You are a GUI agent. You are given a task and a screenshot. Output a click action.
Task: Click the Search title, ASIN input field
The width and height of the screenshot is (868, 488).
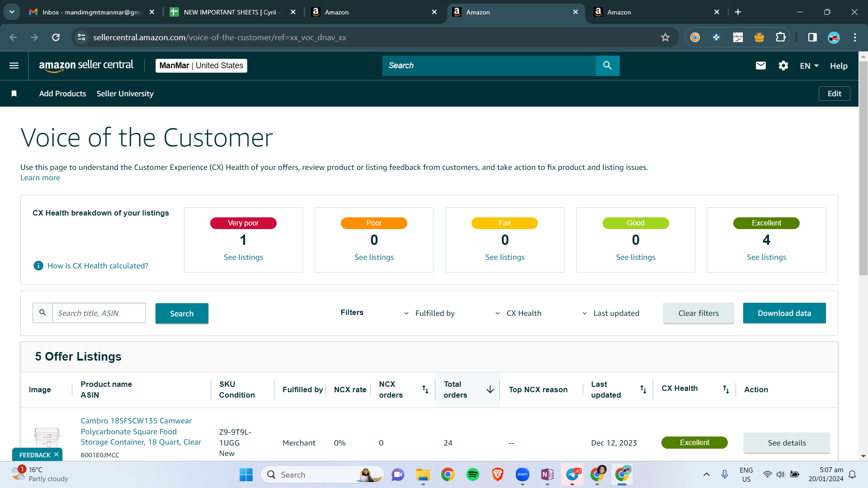point(99,313)
